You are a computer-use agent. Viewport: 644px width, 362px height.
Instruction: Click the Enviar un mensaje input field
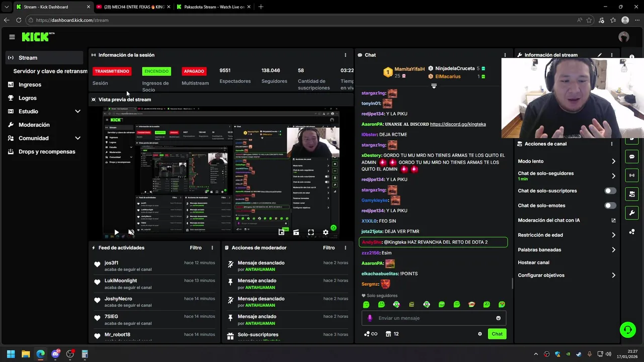pyautogui.click(x=434, y=318)
